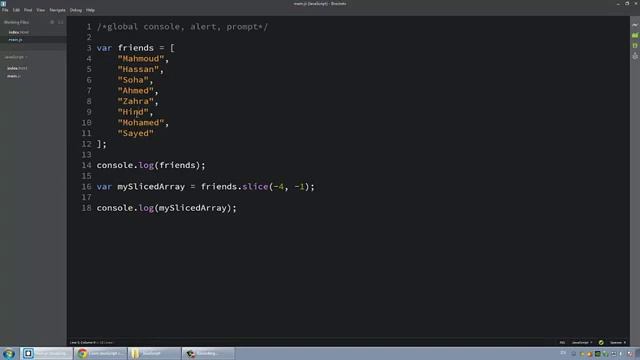This screenshot has height=360, width=640.
Task: Open the Help menu
Action: coord(90,10)
